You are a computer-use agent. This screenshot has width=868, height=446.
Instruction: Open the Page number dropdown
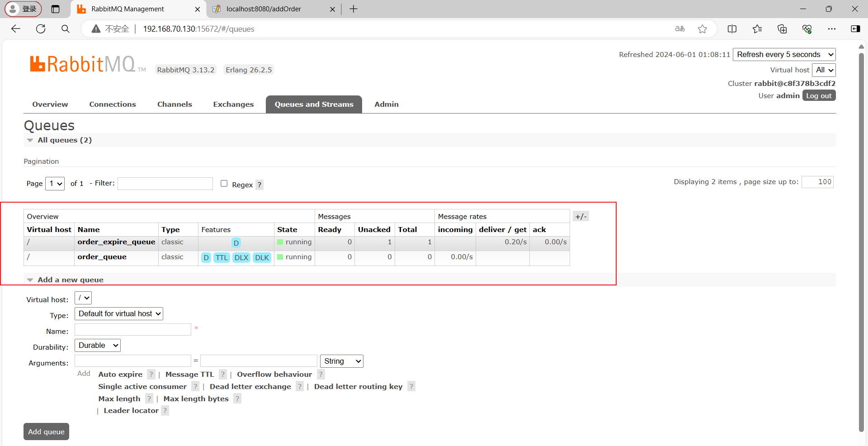[55, 183]
